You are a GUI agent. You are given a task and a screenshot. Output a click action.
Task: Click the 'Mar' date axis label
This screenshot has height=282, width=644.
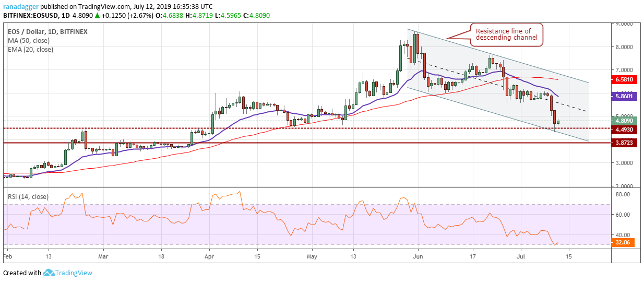pyautogui.click(x=103, y=257)
